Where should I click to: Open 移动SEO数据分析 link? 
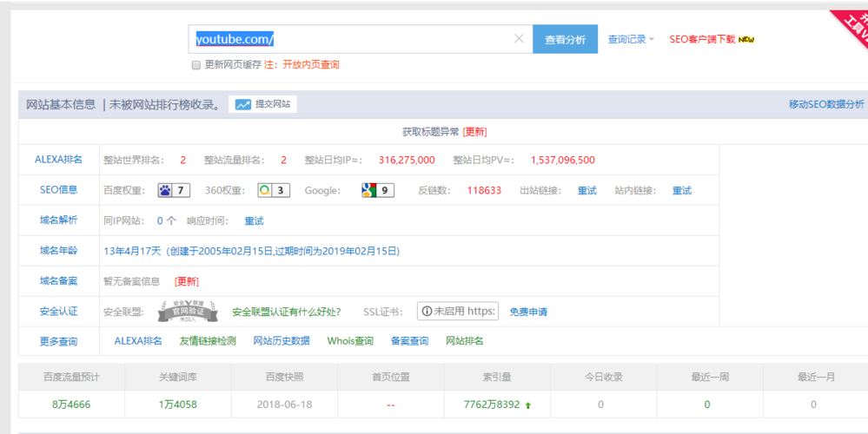coord(826,104)
